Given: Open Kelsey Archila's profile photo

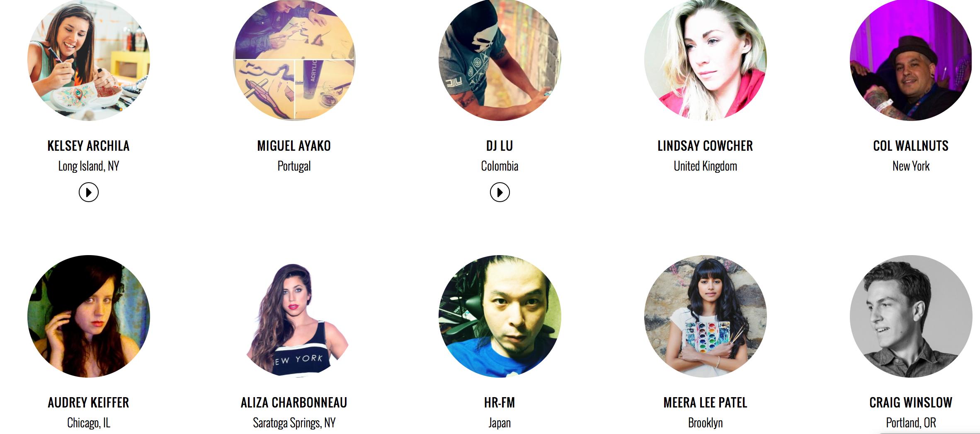Looking at the screenshot, I should [x=89, y=60].
